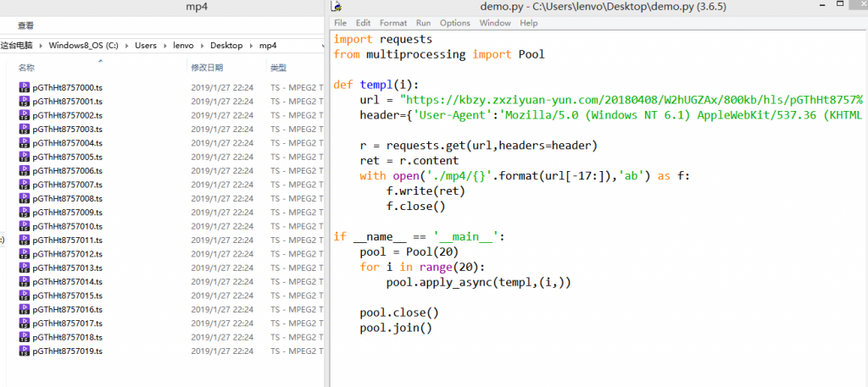868x387 pixels.
Task: Expand breadcrumb arrow after Desktop
Action: pos(251,46)
